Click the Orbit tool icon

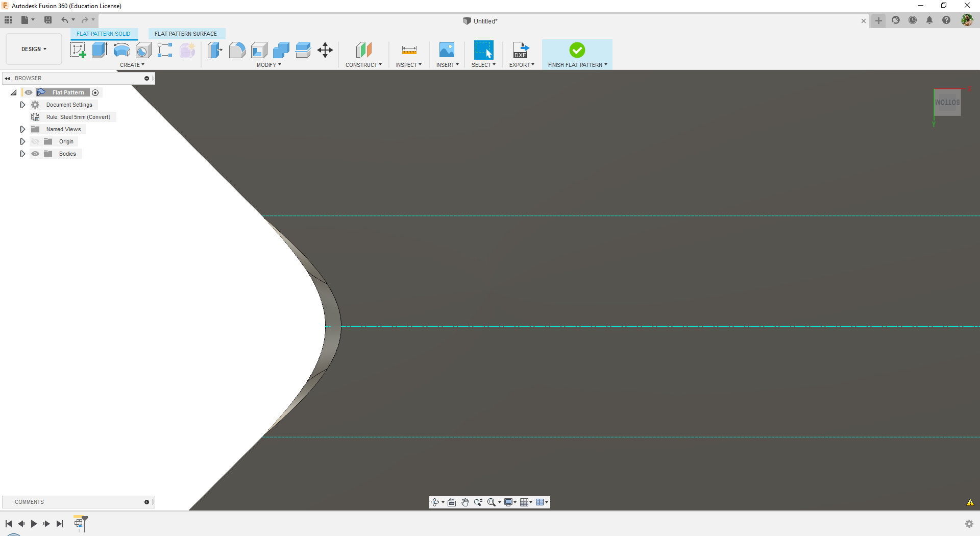coord(435,502)
